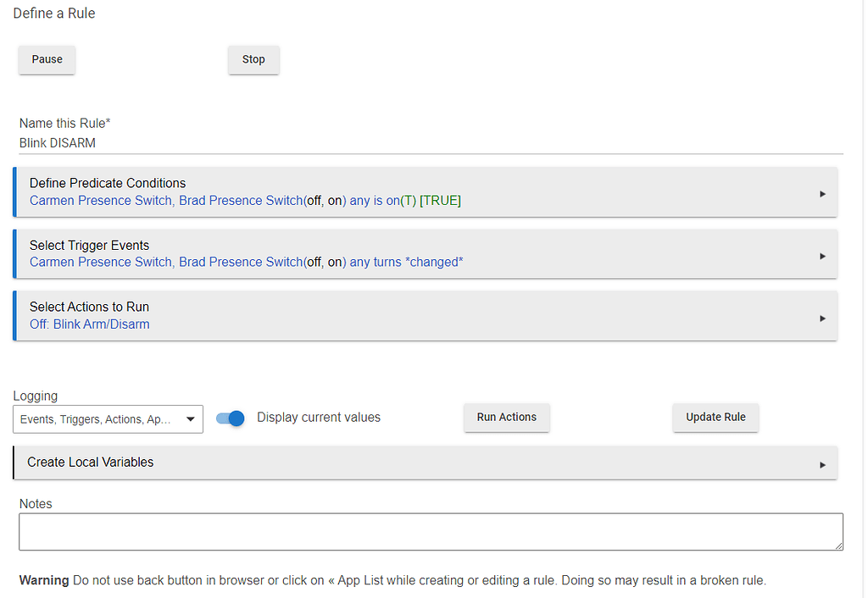
Task: Click the arrow icon on Actions to Run row
Action: [821, 318]
